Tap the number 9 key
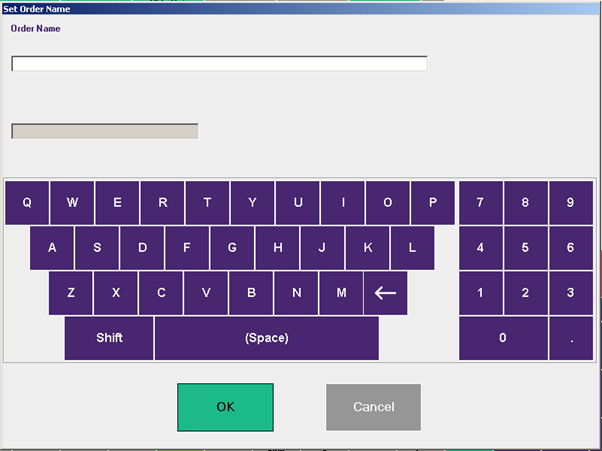Screen dimensions: 602x451 [571, 203]
